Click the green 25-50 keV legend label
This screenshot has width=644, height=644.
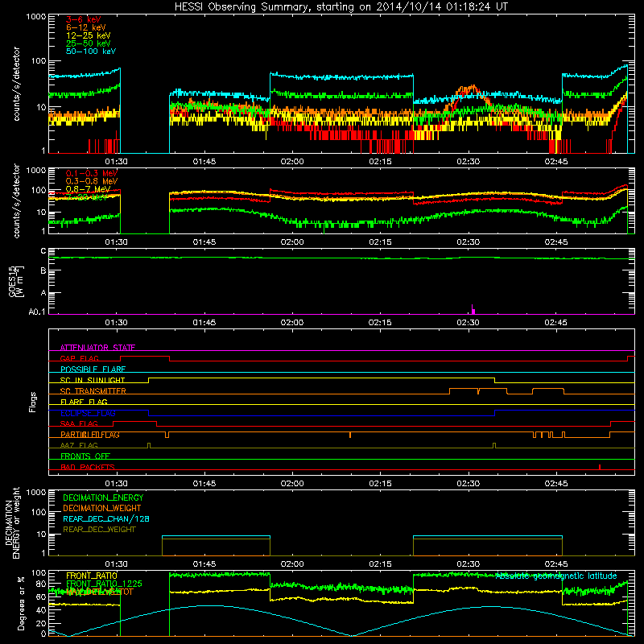(x=89, y=43)
